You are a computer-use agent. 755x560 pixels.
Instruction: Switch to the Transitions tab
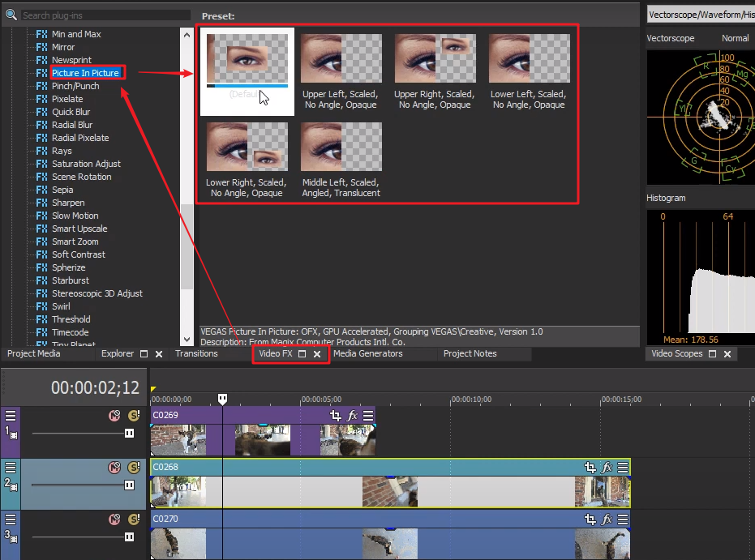click(196, 353)
